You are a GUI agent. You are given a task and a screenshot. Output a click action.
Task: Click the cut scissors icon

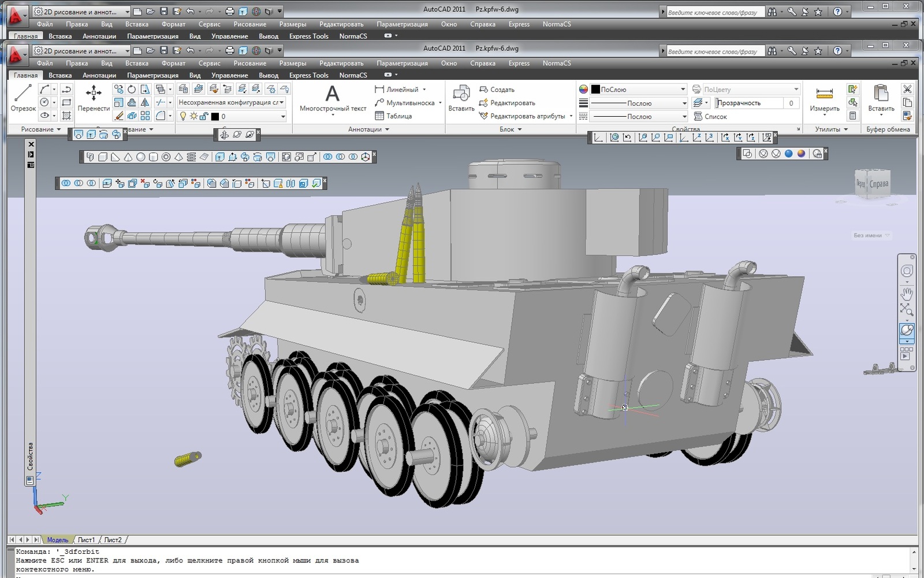click(907, 89)
